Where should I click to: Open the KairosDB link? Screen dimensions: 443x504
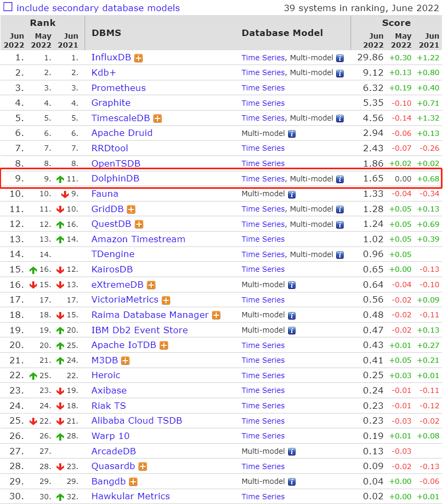coord(112,269)
